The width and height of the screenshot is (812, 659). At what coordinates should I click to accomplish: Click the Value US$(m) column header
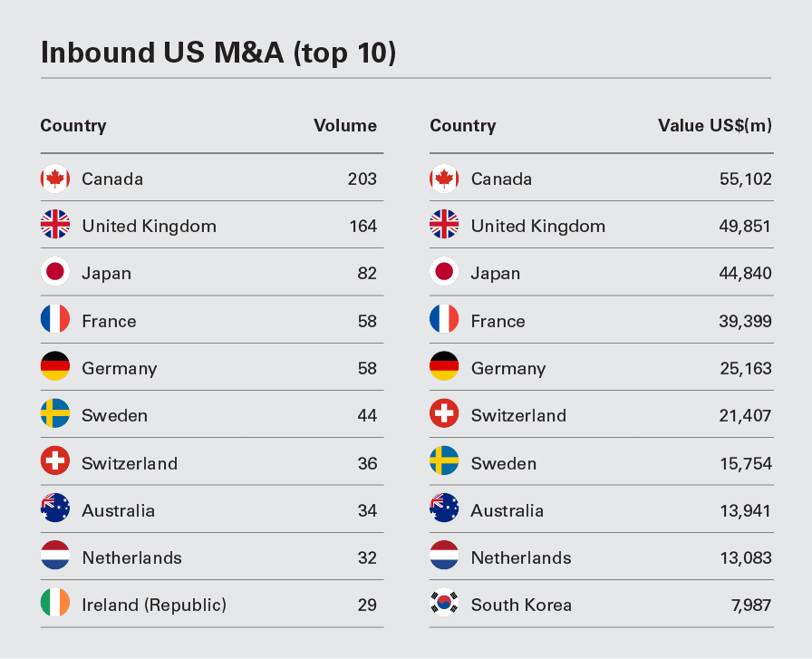(x=715, y=126)
